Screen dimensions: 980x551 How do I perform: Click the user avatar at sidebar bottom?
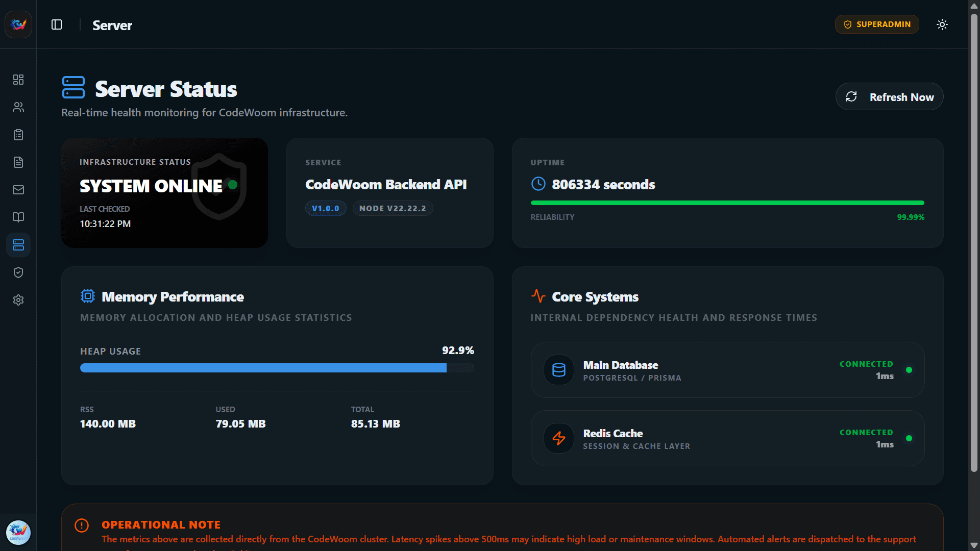point(18,533)
